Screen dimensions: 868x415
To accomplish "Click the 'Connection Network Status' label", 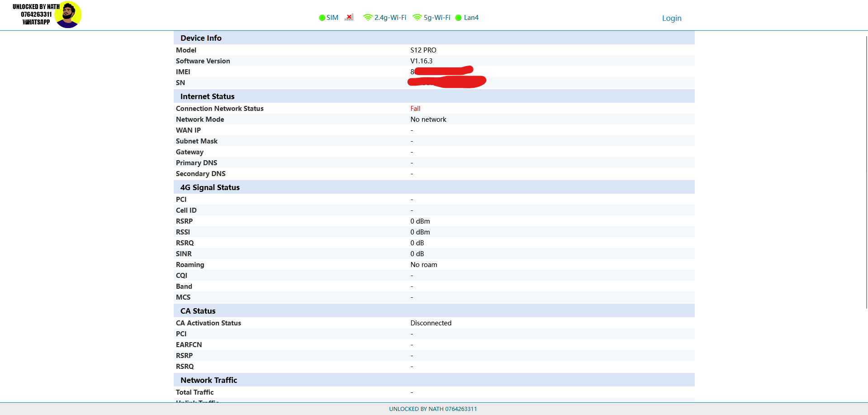I will click(x=220, y=109).
